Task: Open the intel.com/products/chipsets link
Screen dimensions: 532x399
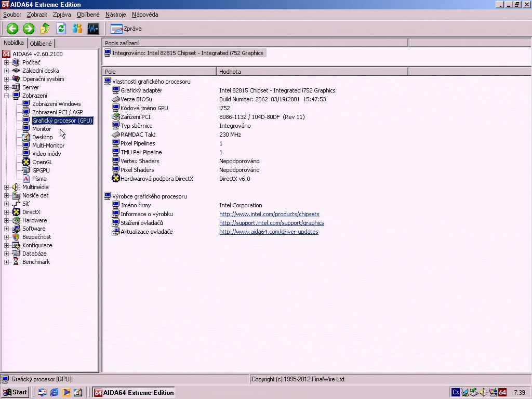Action: pyautogui.click(x=269, y=214)
